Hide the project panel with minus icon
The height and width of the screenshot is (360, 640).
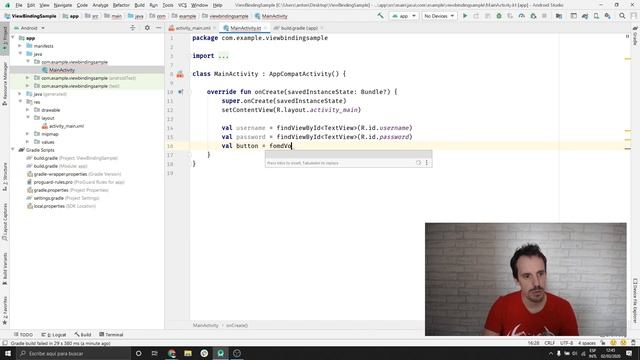159,28
